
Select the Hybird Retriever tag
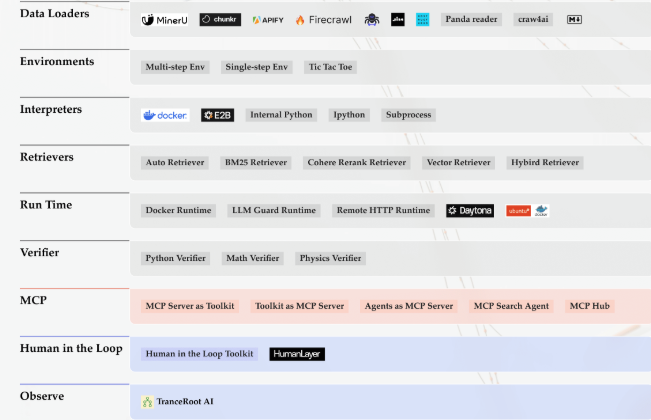[x=545, y=163]
